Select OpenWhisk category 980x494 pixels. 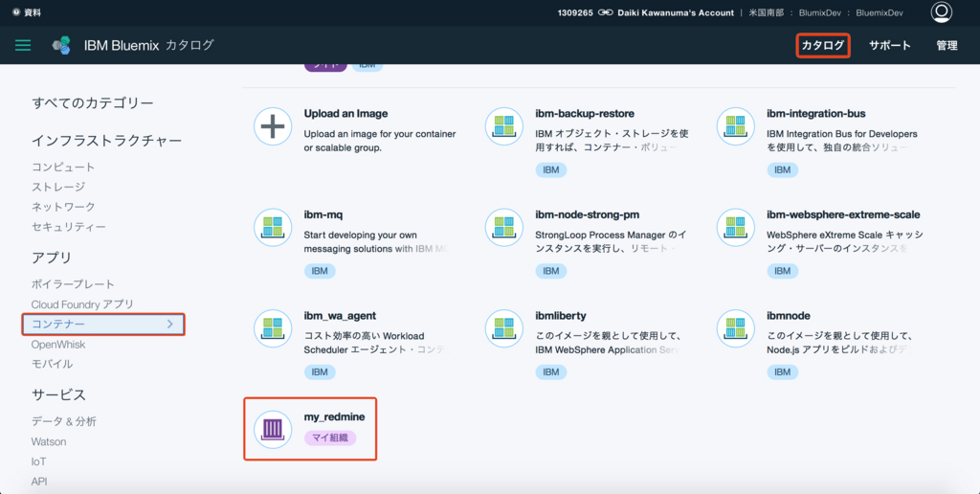(x=58, y=345)
